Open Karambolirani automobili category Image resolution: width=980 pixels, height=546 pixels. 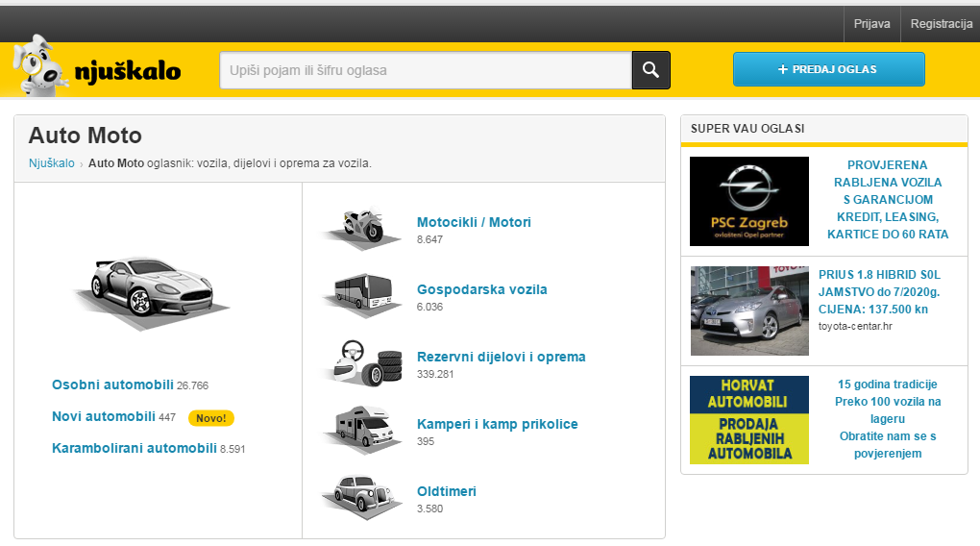135,448
